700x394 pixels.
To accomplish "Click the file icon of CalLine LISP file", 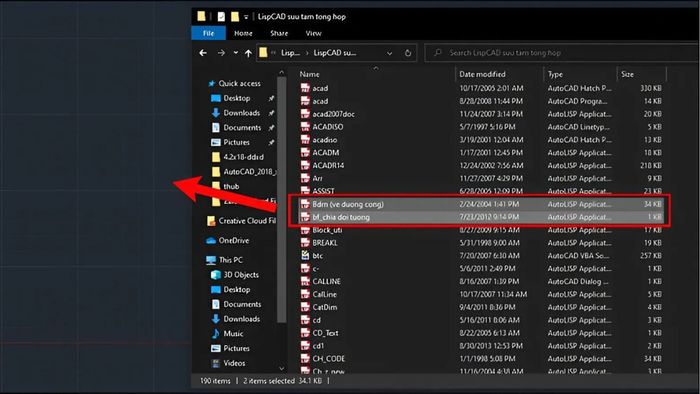I will [x=305, y=294].
